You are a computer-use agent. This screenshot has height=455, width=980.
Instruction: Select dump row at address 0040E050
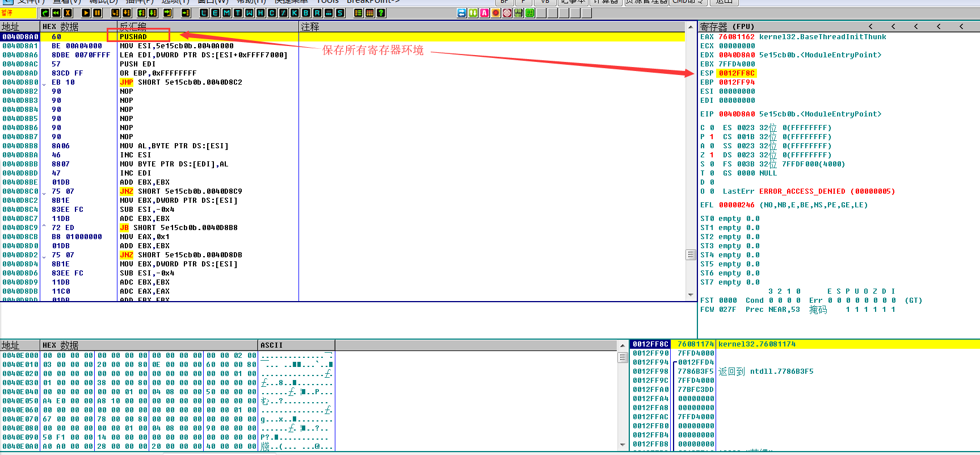167,401
